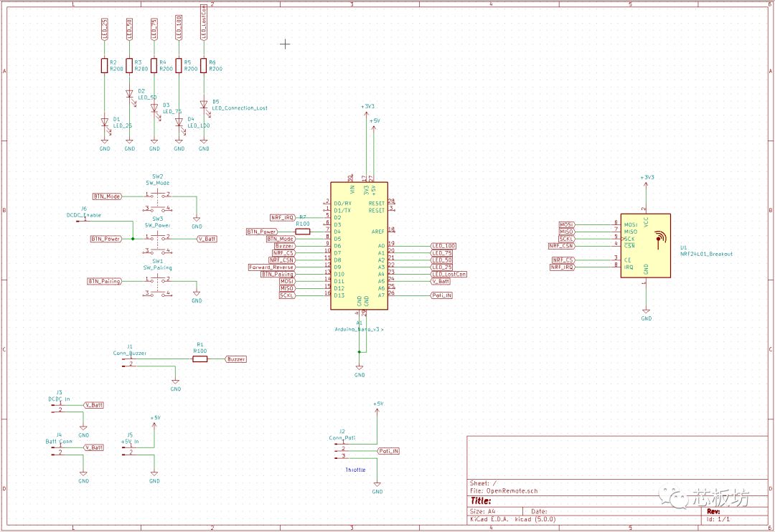Click the Buzzer label right of R1
Screen dimensions: 775x532
click(x=236, y=359)
